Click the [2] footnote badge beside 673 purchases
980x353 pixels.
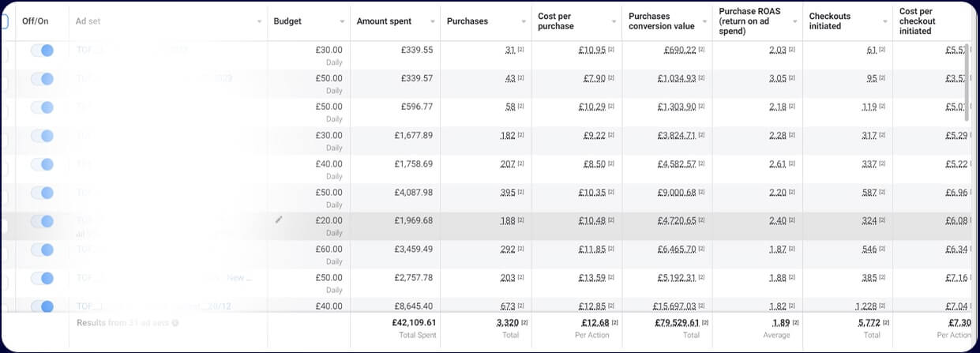pyautogui.click(x=521, y=306)
